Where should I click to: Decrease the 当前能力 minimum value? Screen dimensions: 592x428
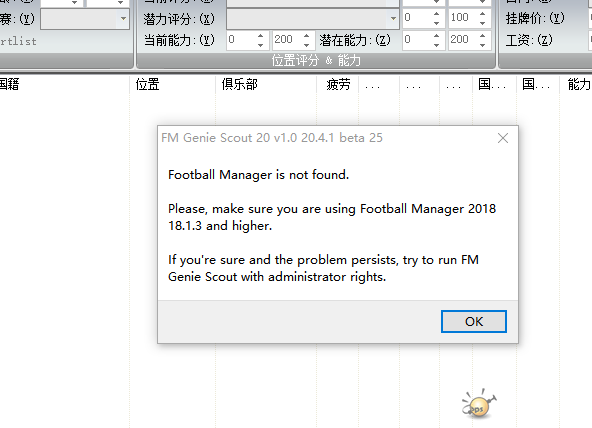click(261, 45)
